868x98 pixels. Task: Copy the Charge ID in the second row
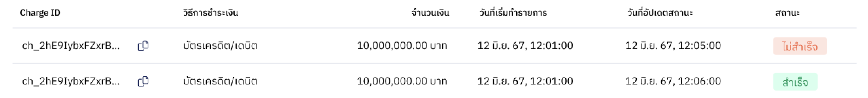(143, 81)
